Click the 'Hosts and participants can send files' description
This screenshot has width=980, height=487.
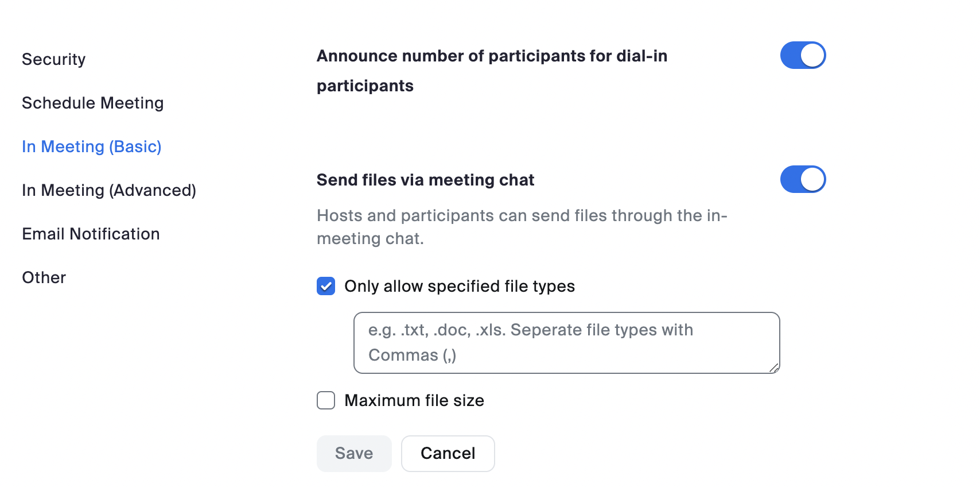tap(522, 227)
